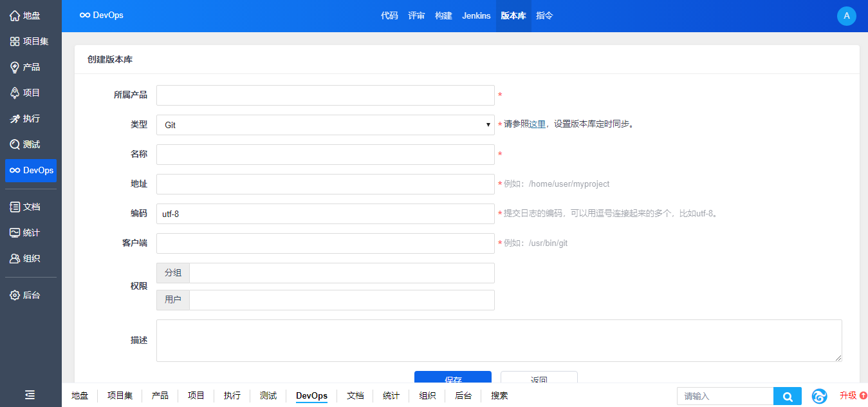Click 产品 in the bottom bar
This screenshot has height=407, width=868.
pyautogui.click(x=160, y=395)
